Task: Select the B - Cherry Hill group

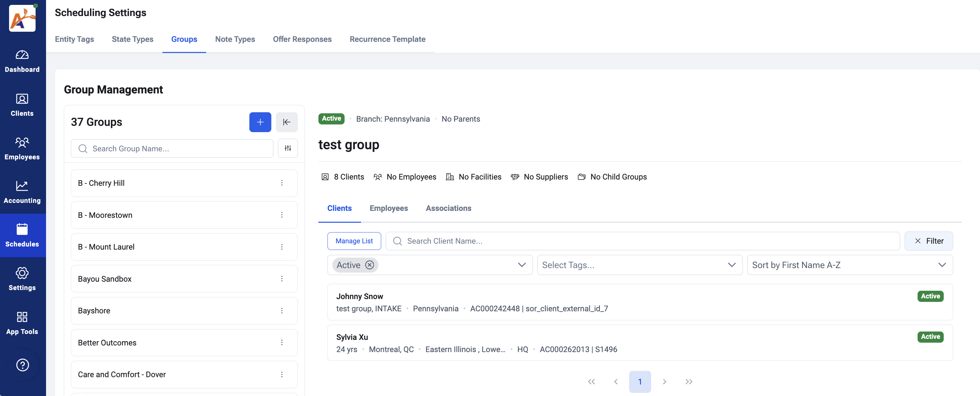Action: pyautogui.click(x=184, y=183)
